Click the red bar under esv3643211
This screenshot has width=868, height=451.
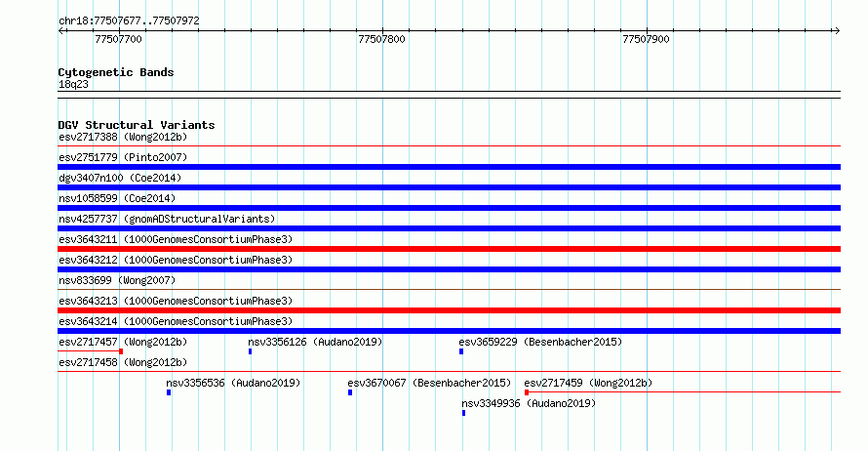[449, 249]
